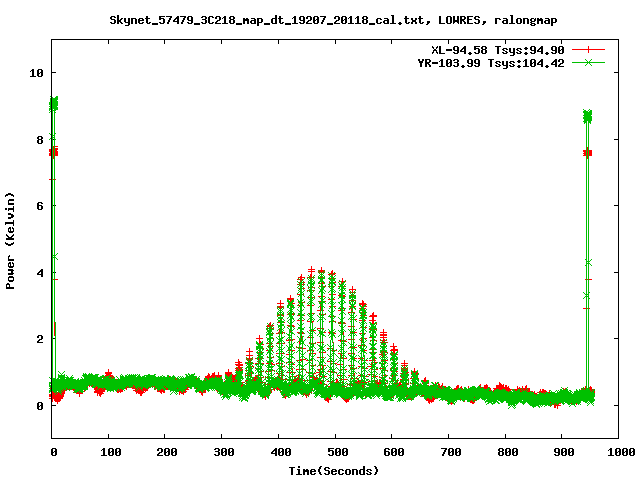Click the y-axis tick label 4
640x480 pixels.
40,273
